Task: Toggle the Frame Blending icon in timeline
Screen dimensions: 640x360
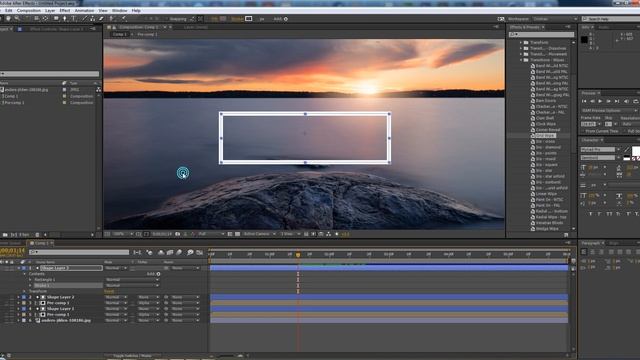Action: coord(170,253)
